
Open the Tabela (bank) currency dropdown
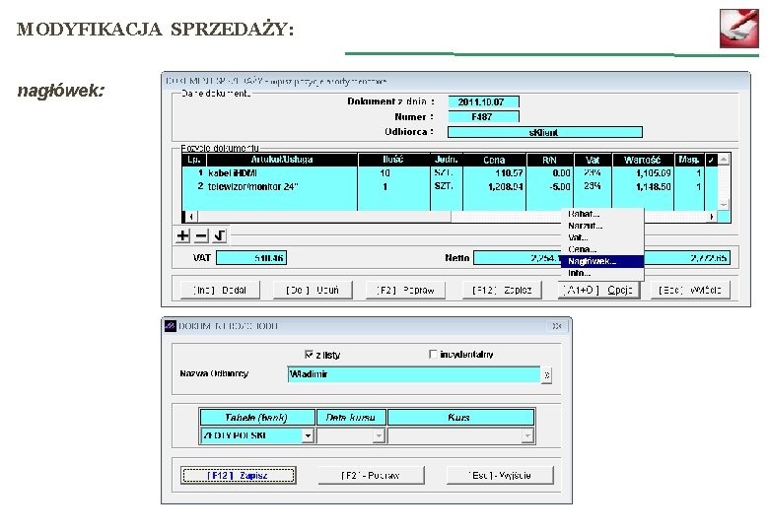click(308, 435)
